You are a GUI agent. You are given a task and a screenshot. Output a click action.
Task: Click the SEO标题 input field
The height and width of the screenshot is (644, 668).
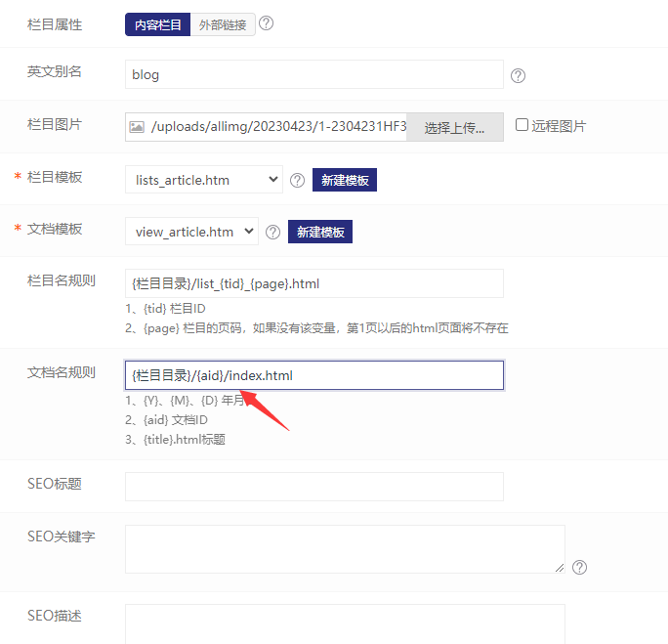point(313,487)
